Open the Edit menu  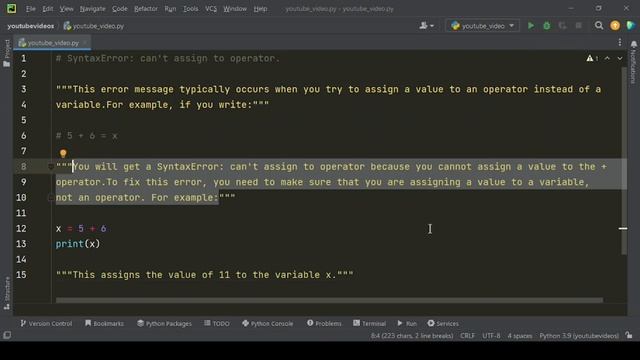pyautogui.click(x=48, y=9)
